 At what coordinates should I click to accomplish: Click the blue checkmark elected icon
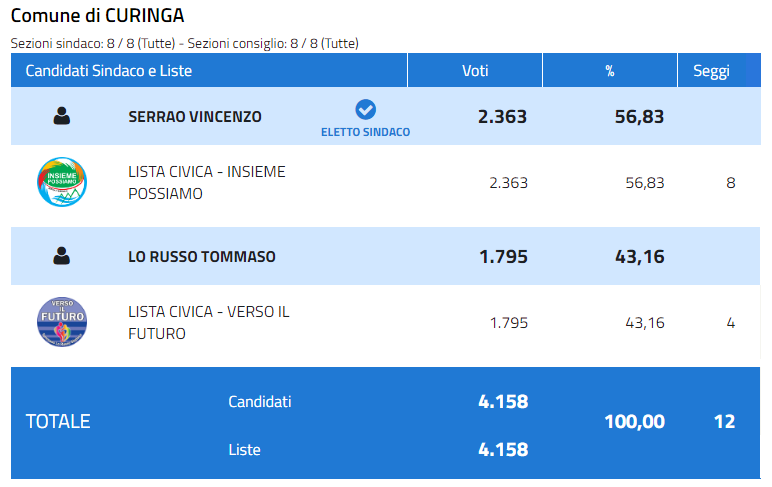point(365,109)
